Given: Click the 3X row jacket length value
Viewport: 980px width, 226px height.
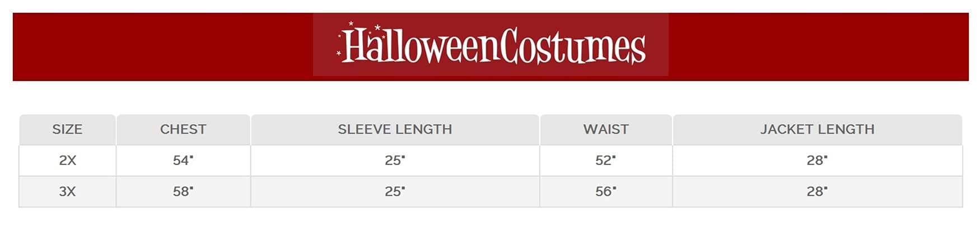Looking at the screenshot, I should (817, 191).
